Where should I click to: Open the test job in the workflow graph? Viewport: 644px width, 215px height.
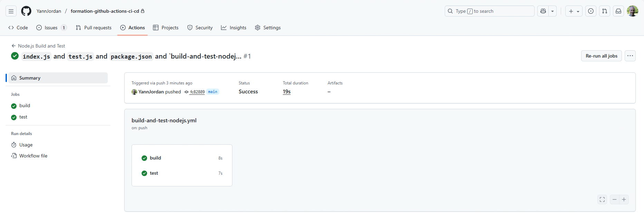182,173
